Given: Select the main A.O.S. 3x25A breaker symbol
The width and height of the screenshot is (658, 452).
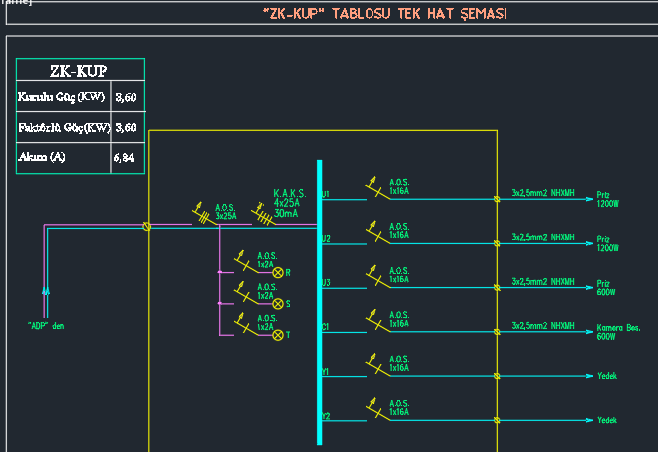Looking at the screenshot, I should [x=205, y=214].
